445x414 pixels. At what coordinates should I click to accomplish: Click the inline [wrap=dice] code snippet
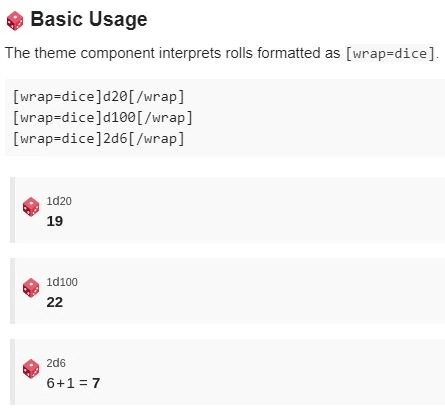point(390,53)
